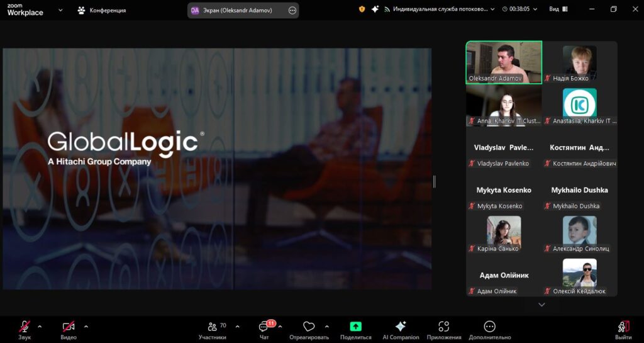This screenshot has height=343, width=644.
Task: Click the muted mic icon beside Олексій Кейдалюк
Action: (548, 291)
